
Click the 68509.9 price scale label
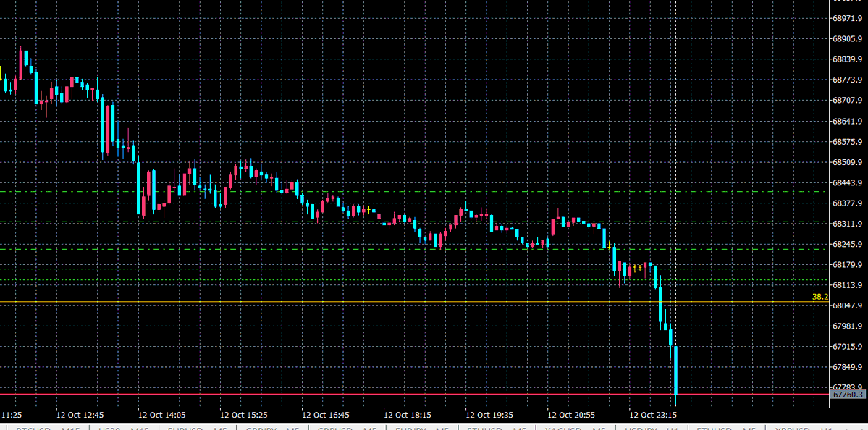pos(848,162)
